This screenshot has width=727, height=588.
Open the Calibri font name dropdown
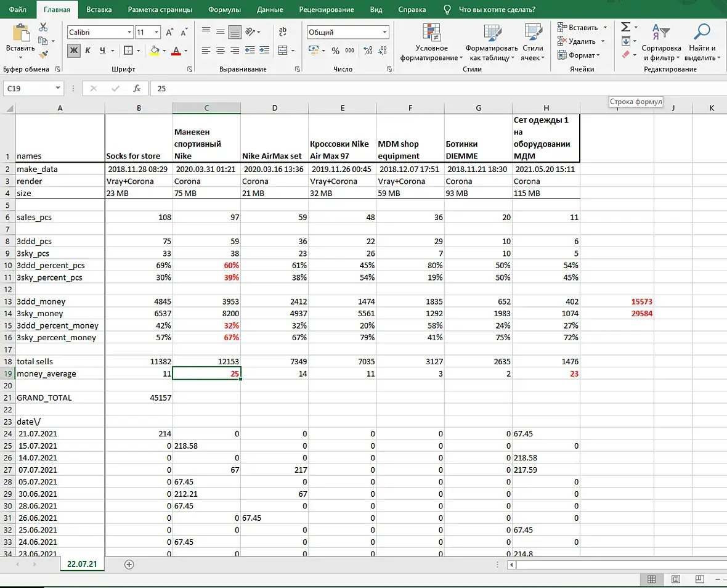coord(129,32)
